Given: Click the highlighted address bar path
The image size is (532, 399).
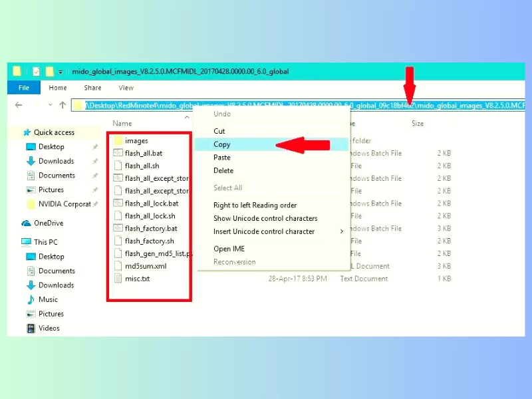Looking at the screenshot, I should (x=299, y=105).
